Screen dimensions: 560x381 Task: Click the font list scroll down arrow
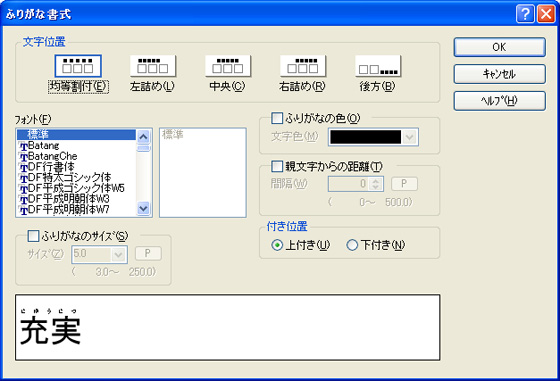click(144, 208)
